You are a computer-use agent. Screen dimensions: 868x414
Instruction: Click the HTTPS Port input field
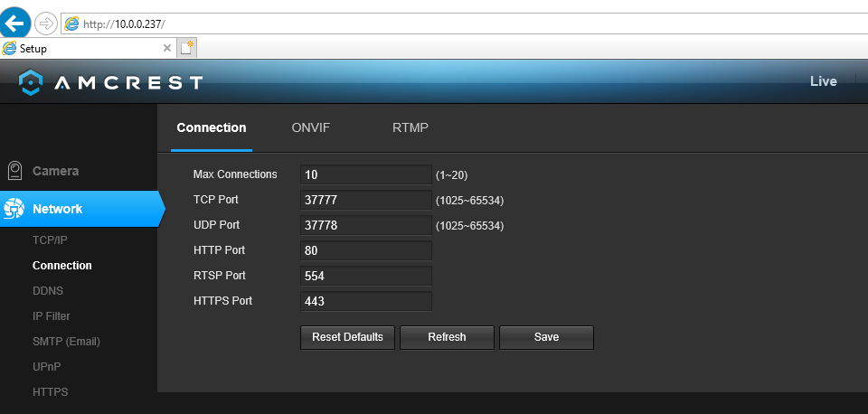pos(366,301)
